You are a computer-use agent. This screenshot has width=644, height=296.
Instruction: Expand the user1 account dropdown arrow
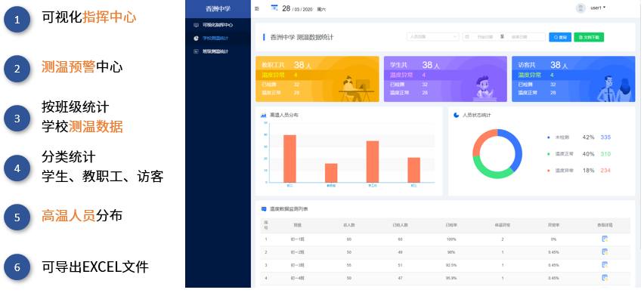click(605, 8)
